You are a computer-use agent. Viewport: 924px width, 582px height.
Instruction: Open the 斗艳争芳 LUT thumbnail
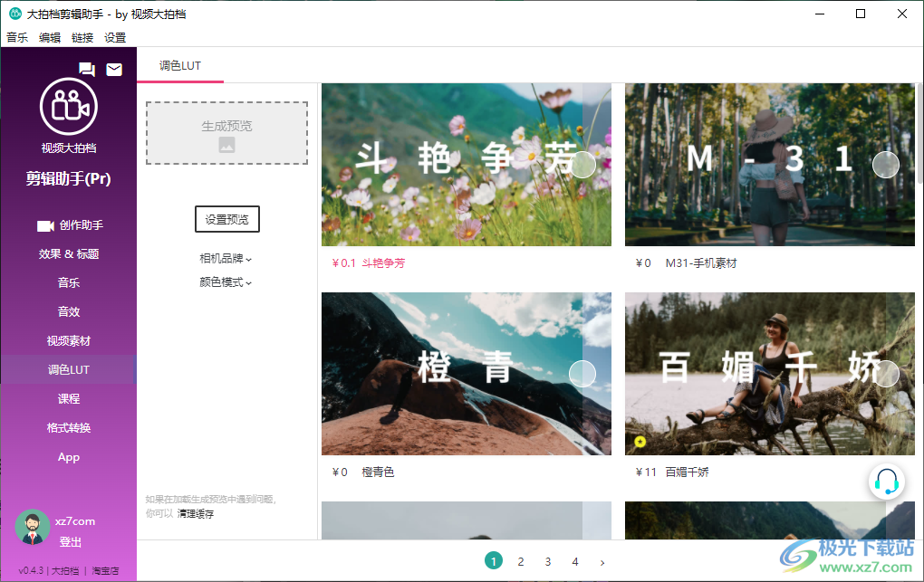pyautogui.click(x=467, y=165)
